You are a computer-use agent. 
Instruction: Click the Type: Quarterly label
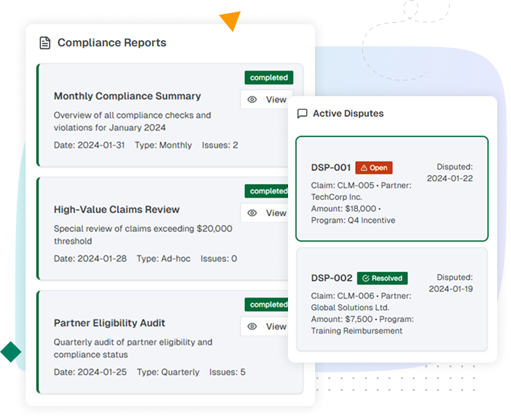[168, 372]
